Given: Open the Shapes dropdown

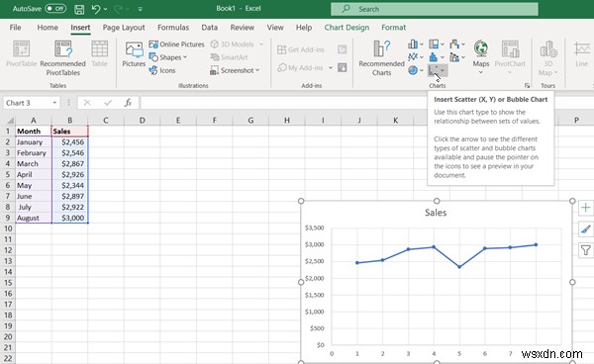Looking at the screenshot, I should coord(168,57).
